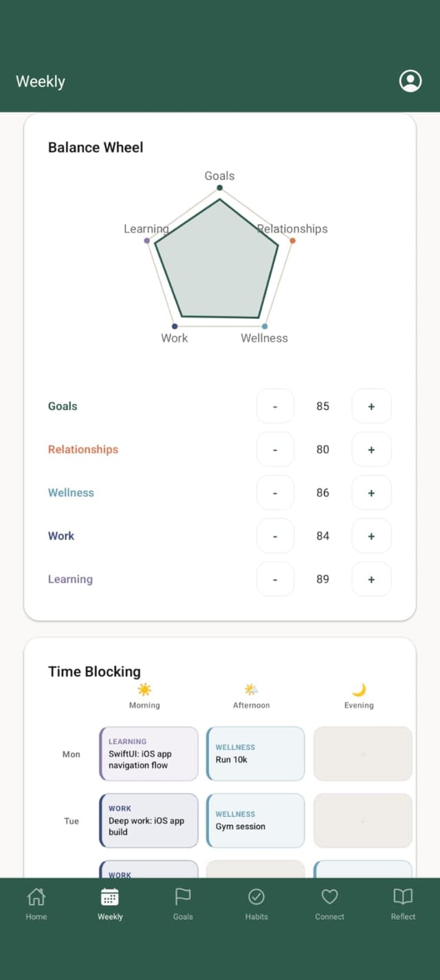Open the user profile icon
The image size is (440, 980).
[410, 81]
